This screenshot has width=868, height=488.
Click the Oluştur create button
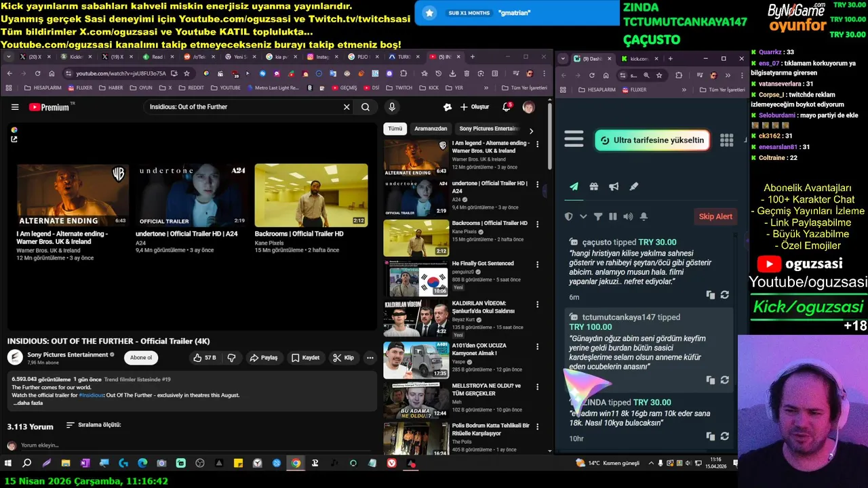pyautogui.click(x=475, y=107)
